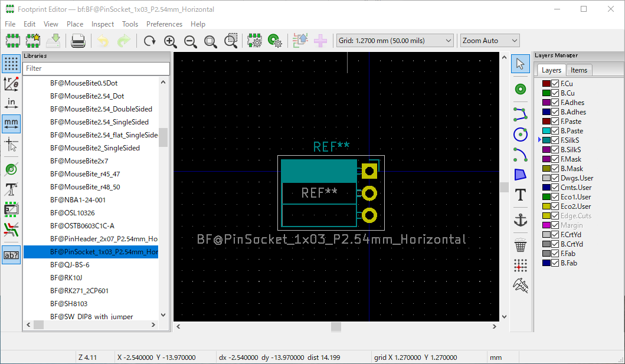625x364 pixels.
Task: Click library list scroll down arrow
Action: click(x=163, y=315)
